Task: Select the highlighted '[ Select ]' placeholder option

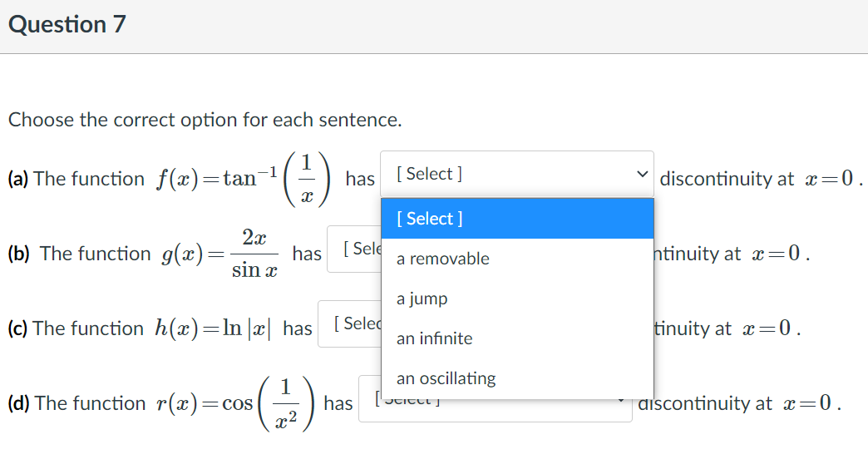Action: (x=517, y=219)
